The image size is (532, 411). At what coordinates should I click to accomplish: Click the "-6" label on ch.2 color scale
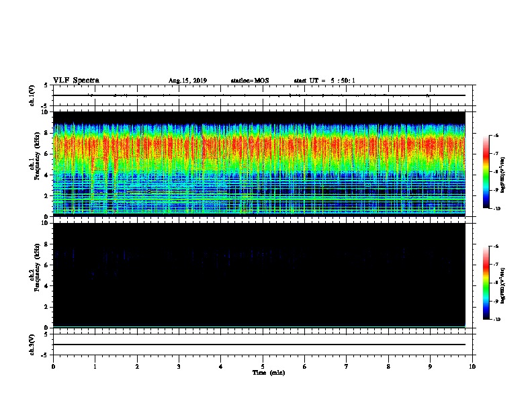click(496, 246)
